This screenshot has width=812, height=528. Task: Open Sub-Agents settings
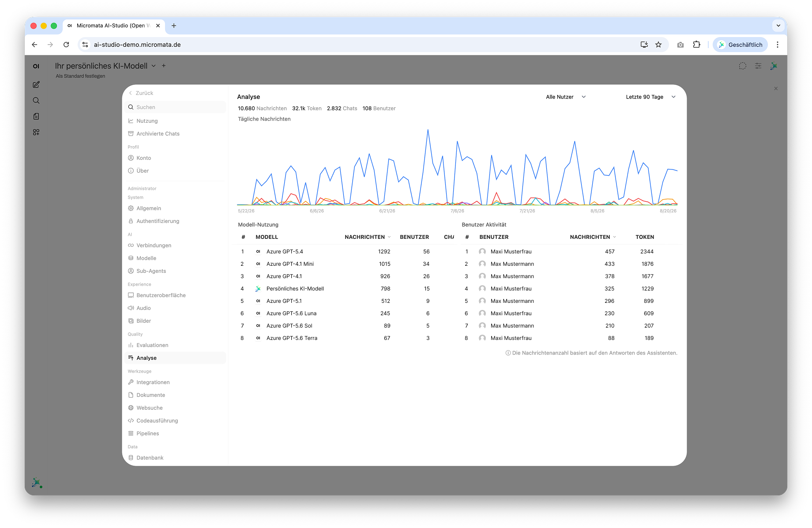pos(175,271)
